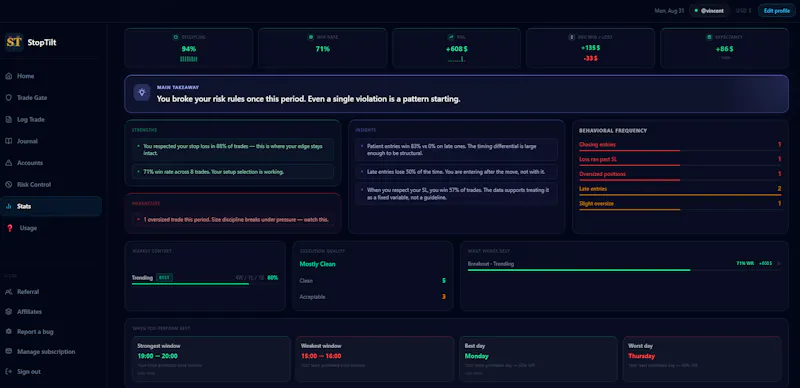Click the Trending green progress bar
This screenshot has width=800, height=388.
(190, 283)
